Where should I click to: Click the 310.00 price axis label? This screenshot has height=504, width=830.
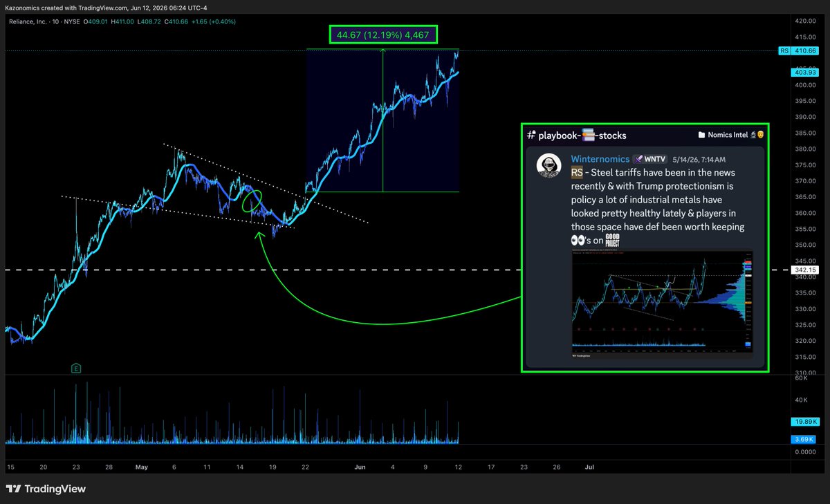[806, 373]
